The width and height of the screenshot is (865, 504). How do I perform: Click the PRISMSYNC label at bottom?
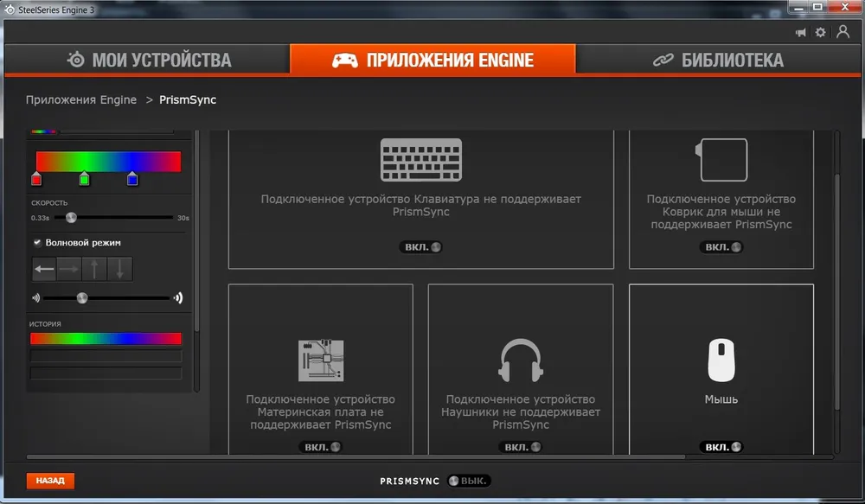coord(410,482)
